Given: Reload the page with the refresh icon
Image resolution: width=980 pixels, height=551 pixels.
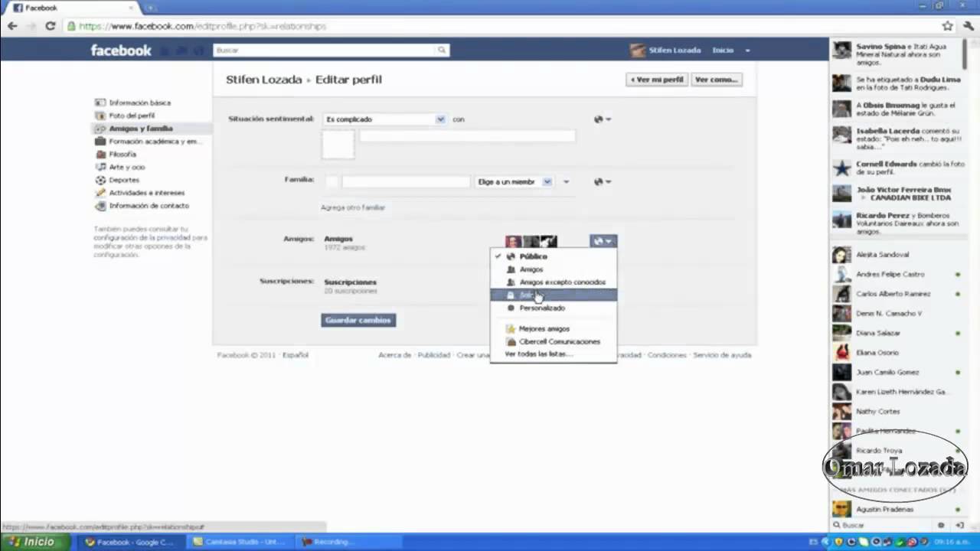Looking at the screenshot, I should (51, 26).
